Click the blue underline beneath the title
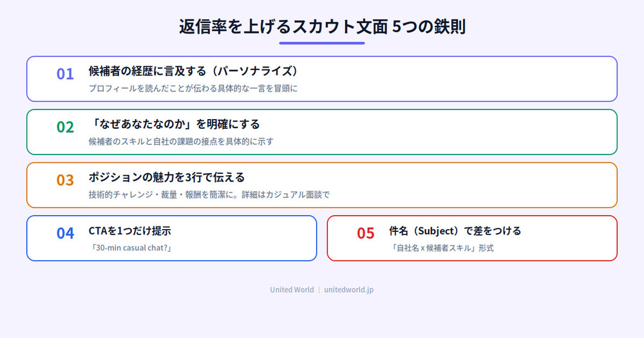The width and height of the screenshot is (644, 338). tap(322, 43)
